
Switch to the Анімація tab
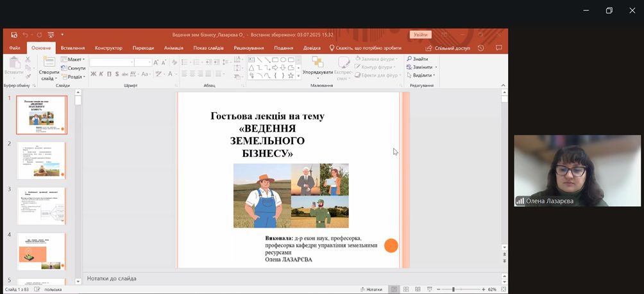pos(173,48)
